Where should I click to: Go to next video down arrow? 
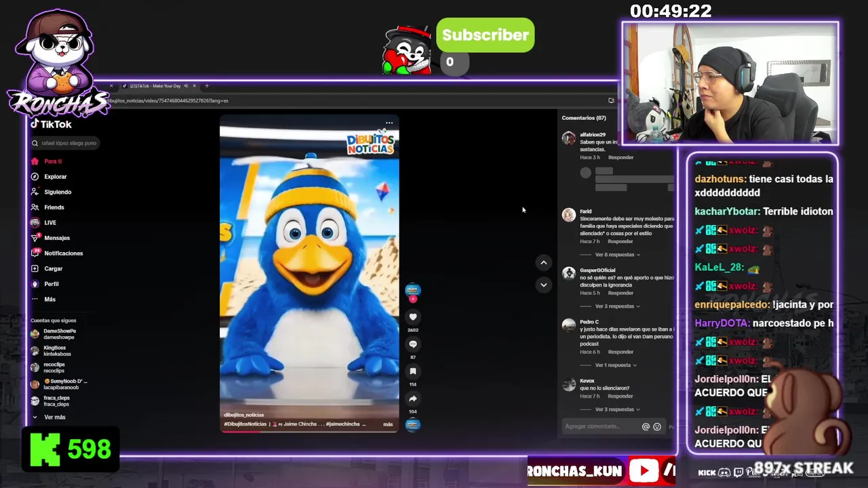(x=543, y=285)
